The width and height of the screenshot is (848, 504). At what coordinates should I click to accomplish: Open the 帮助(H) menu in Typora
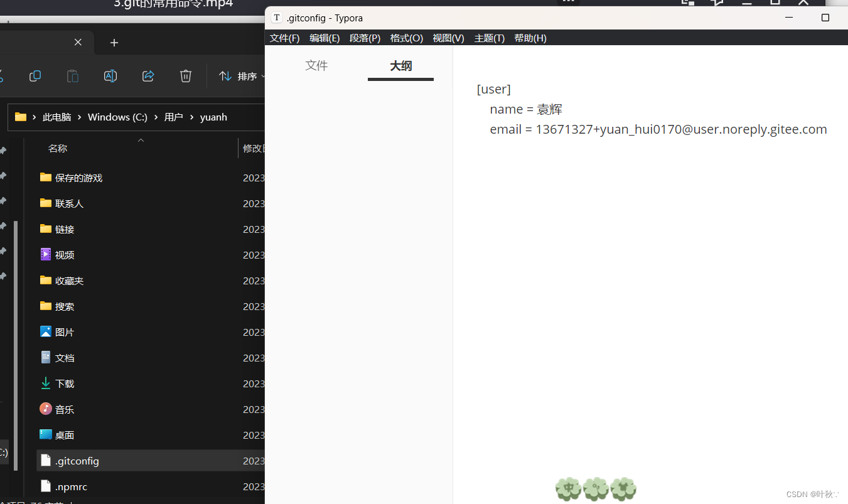(530, 38)
